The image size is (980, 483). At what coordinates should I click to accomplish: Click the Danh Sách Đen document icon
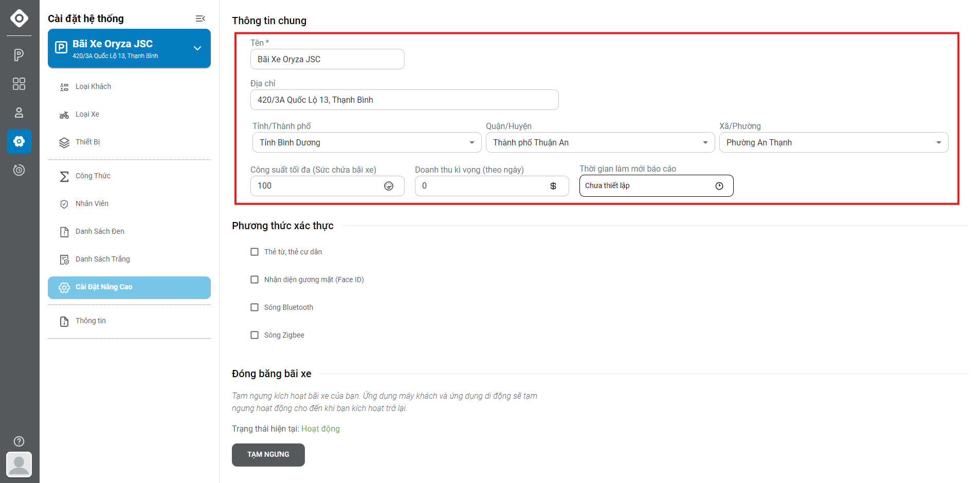click(x=64, y=232)
